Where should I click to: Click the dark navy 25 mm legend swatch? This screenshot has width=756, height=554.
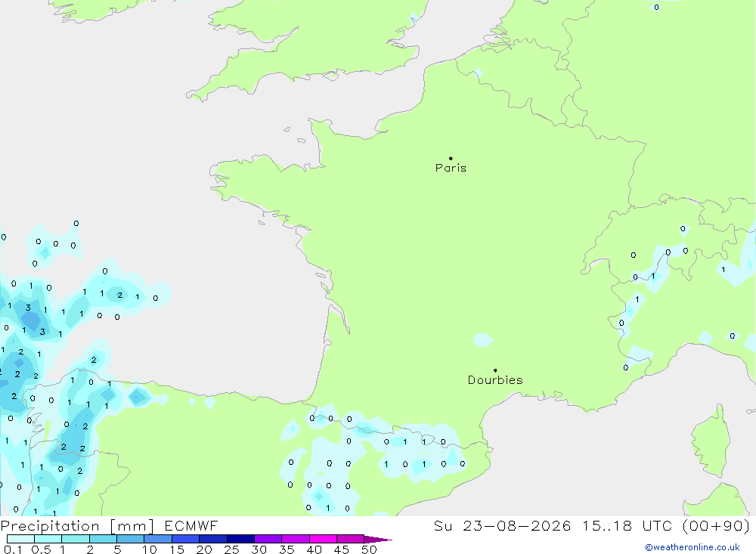pyautogui.click(x=240, y=539)
